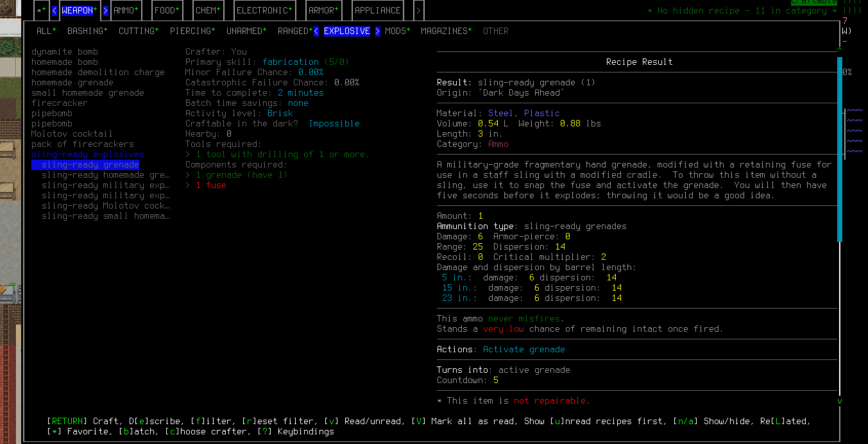
Task: Click the '1 grenade (have 1)' component
Action: [241, 175]
